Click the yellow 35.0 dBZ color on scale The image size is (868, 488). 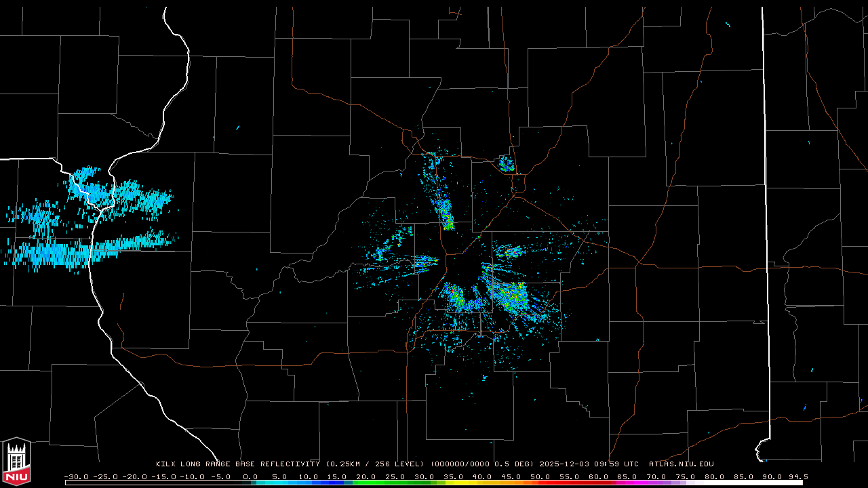[453, 483]
